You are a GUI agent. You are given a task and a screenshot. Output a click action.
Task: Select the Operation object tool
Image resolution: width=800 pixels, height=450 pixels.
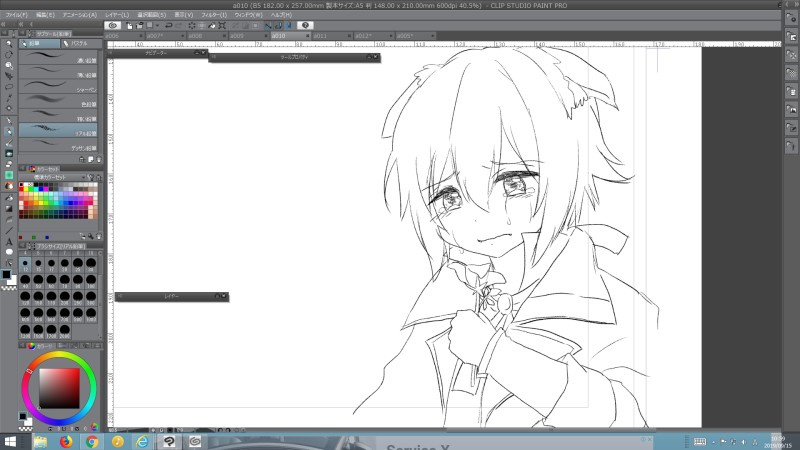point(9,65)
